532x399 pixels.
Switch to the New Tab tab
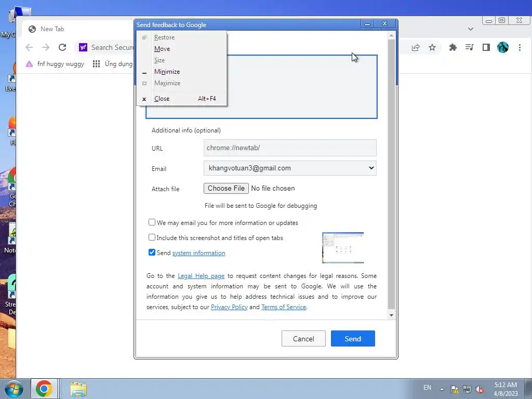coord(78,29)
